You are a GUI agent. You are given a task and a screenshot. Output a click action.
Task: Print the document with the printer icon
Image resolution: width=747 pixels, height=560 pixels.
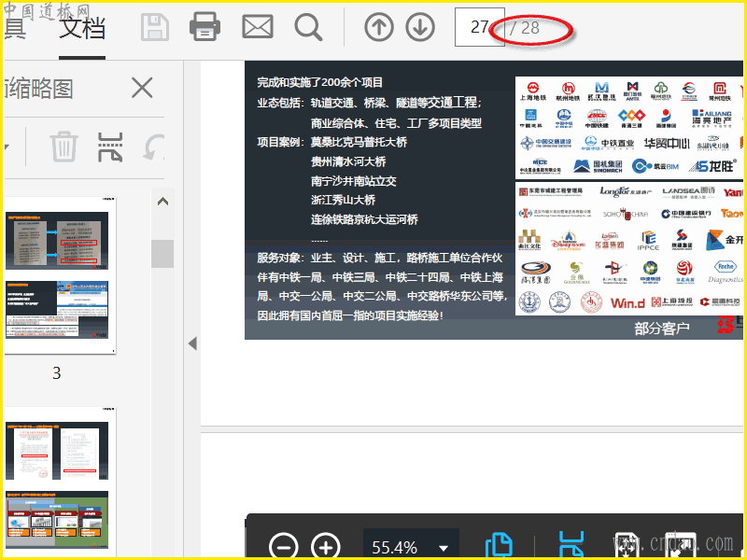pos(204,26)
